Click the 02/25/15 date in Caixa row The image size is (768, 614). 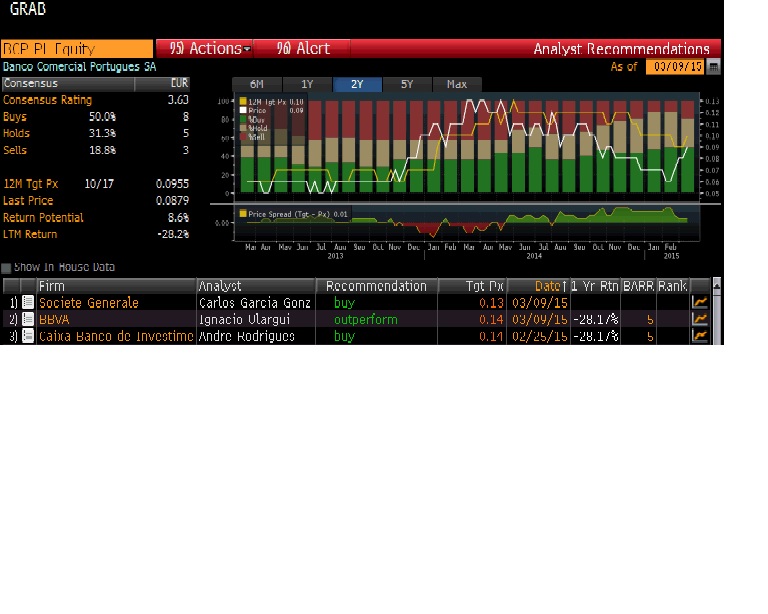(539, 336)
